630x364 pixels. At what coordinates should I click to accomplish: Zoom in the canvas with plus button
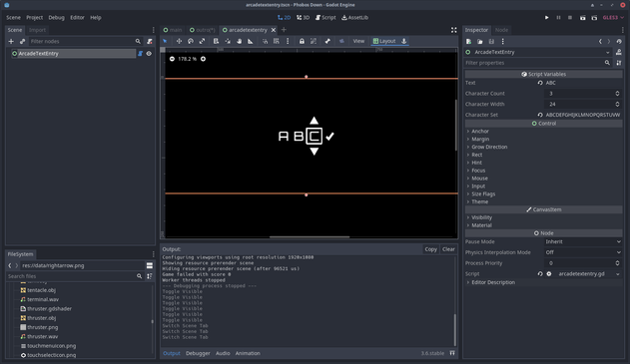pos(203,59)
